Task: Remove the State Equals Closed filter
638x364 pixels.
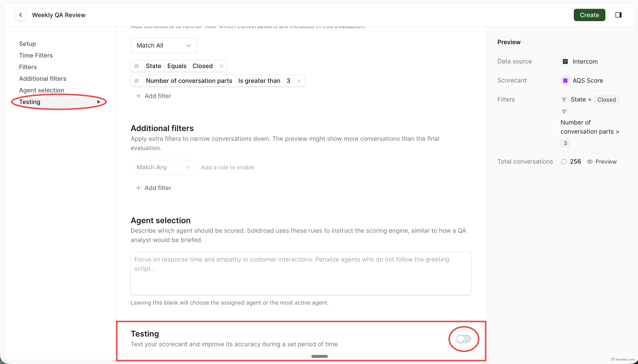Action: tap(221, 66)
